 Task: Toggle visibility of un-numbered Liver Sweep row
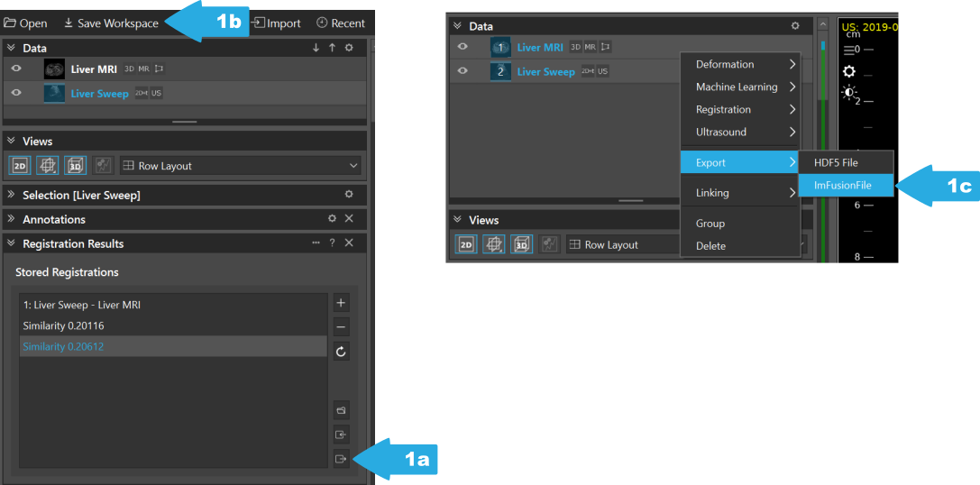pos(16,93)
